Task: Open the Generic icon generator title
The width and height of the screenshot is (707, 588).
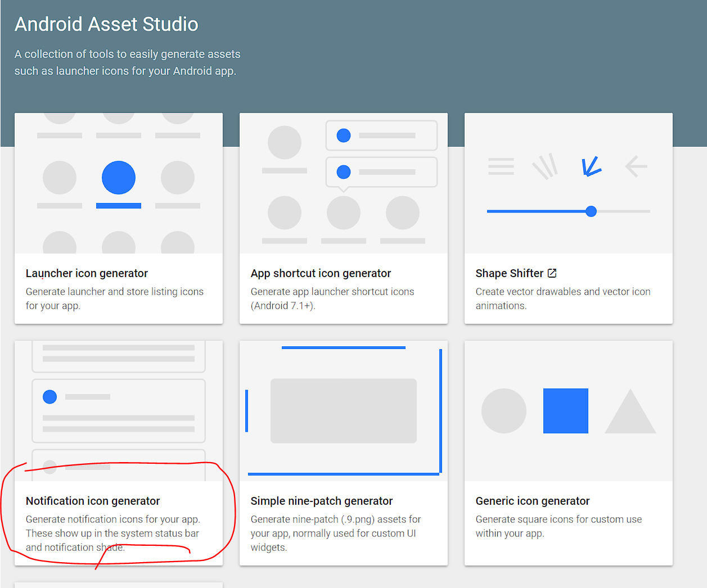Action: pos(533,501)
